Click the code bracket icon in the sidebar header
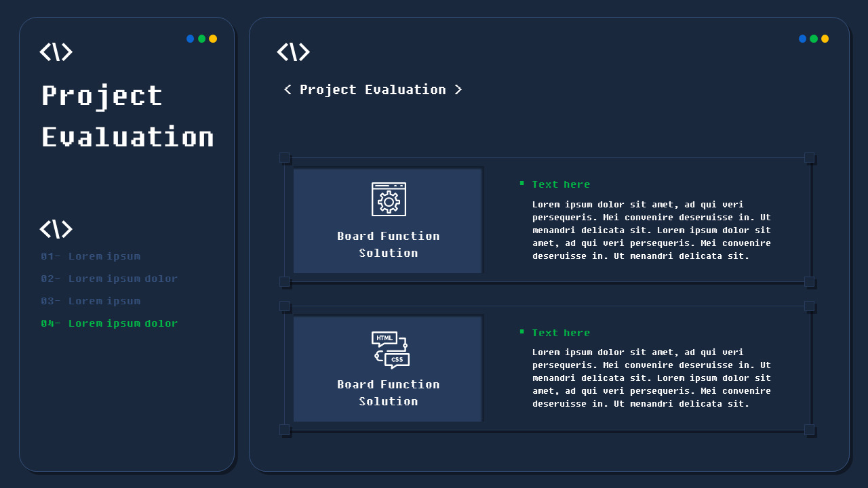The image size is (868, 488). (x=56, y=52)
